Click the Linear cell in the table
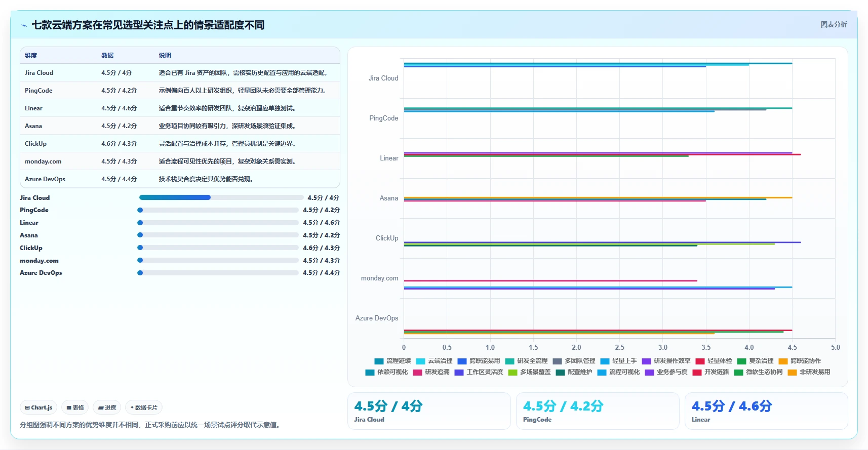Screen dimensions: 868x450 click(33, 108)
